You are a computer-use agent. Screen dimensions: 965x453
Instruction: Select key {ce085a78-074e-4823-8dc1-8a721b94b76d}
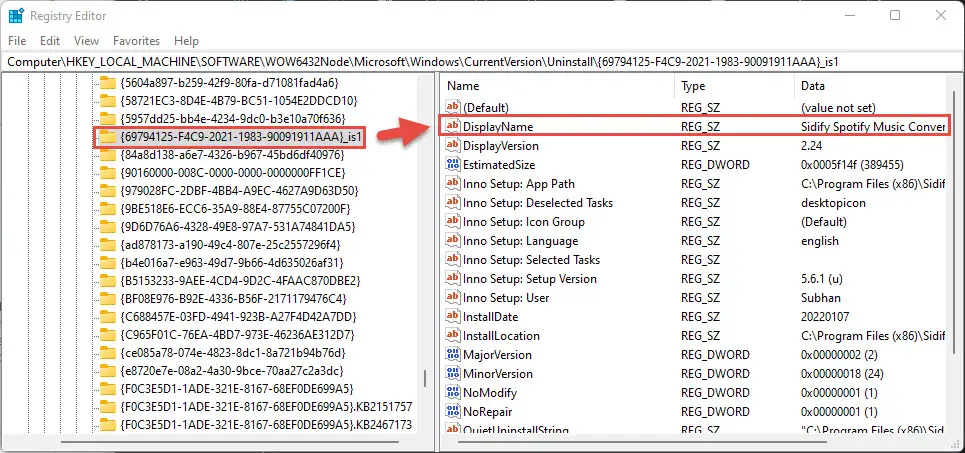coord(233,353)
